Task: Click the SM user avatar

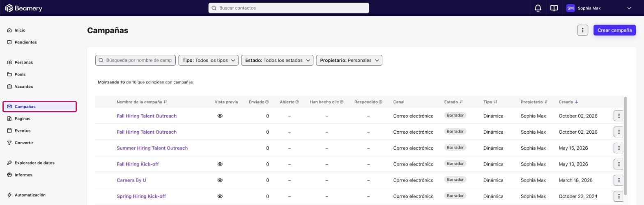Action: [x=570, y=8]
